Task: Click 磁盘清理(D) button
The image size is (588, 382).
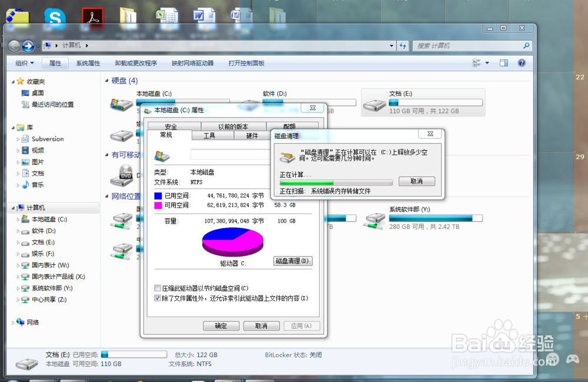Action: tap(292, 261)
